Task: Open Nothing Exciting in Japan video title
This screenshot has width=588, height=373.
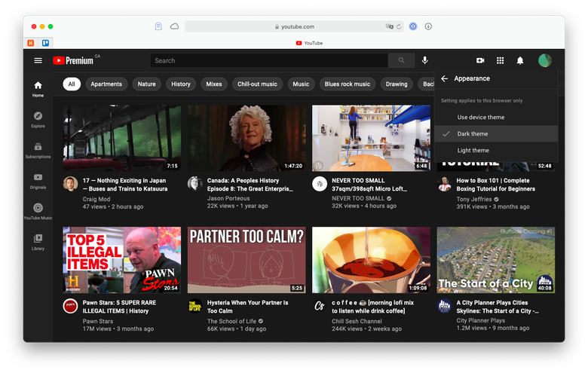Action: (x=125, y=185)
